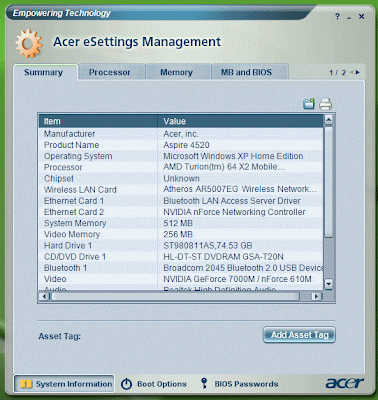Go to previous tab page arrow

click(351, 72)
